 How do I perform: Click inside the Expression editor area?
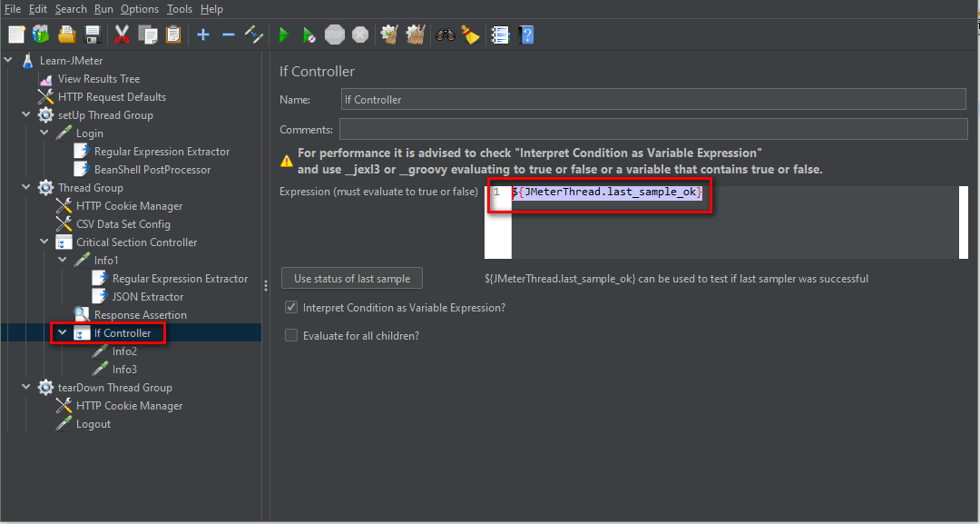(x=735, y=222)
